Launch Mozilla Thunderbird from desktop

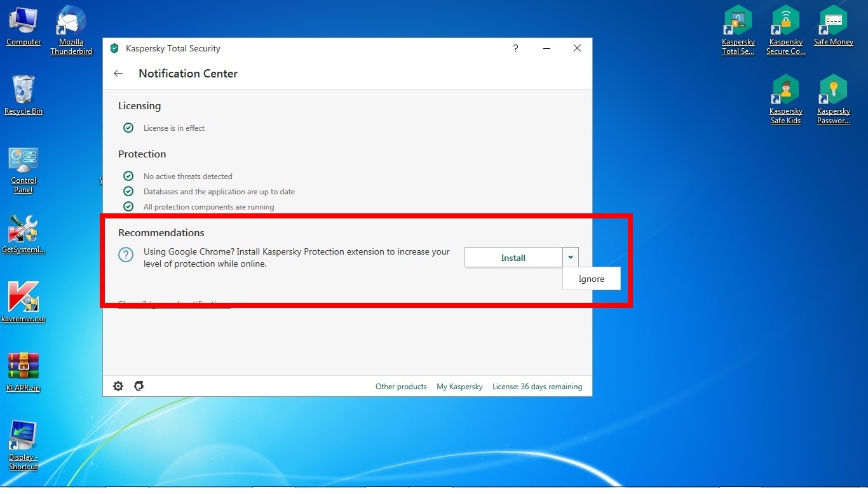pyautogui.click(x=71, y=30)
